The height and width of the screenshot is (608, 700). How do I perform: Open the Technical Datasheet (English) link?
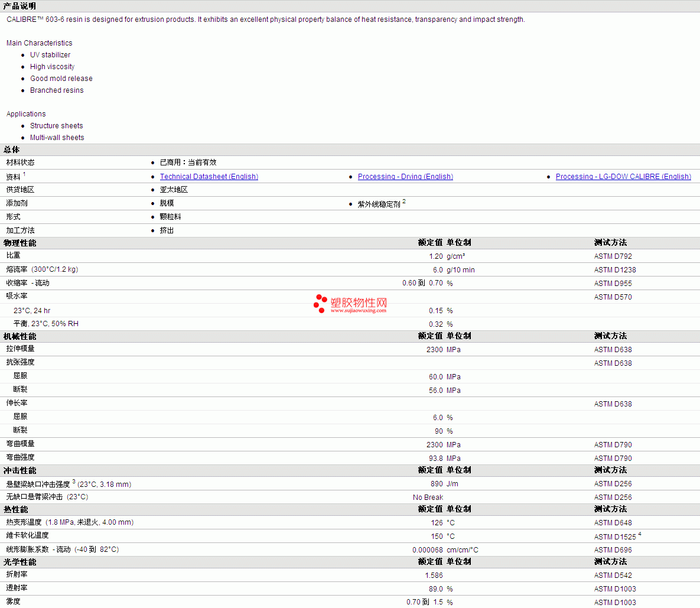click(209, 177)
